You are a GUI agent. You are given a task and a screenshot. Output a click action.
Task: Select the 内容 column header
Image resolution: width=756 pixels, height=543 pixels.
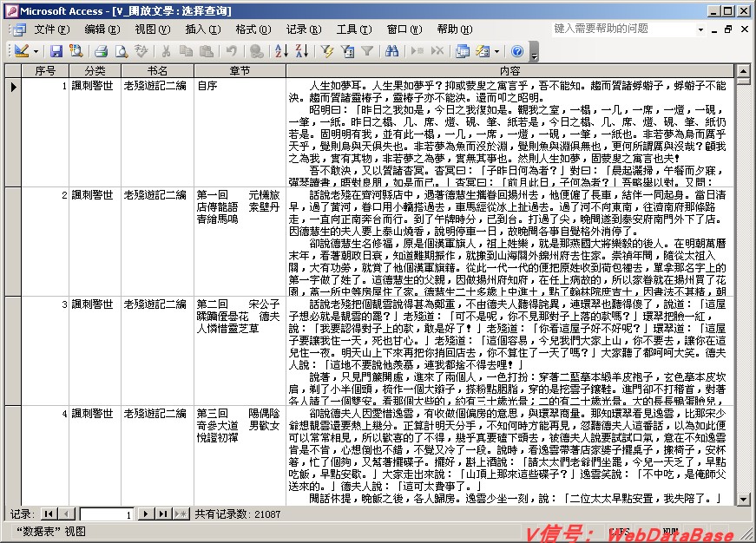510,71
